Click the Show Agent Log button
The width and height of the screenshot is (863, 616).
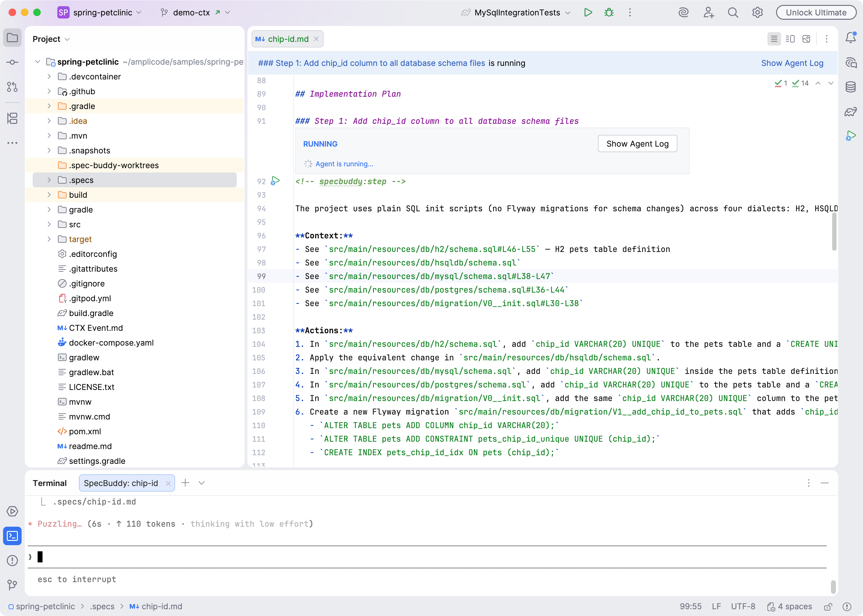coord(637,144)
